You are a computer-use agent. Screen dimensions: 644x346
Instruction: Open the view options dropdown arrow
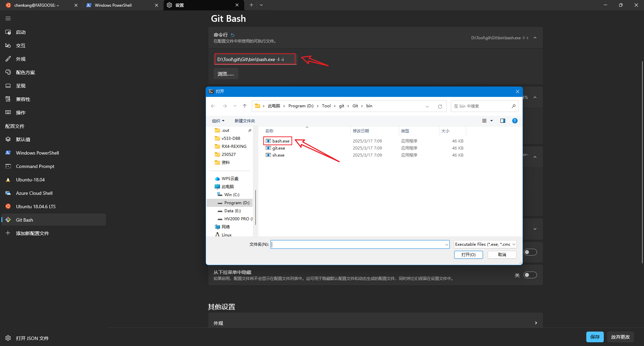pos(492,121)
